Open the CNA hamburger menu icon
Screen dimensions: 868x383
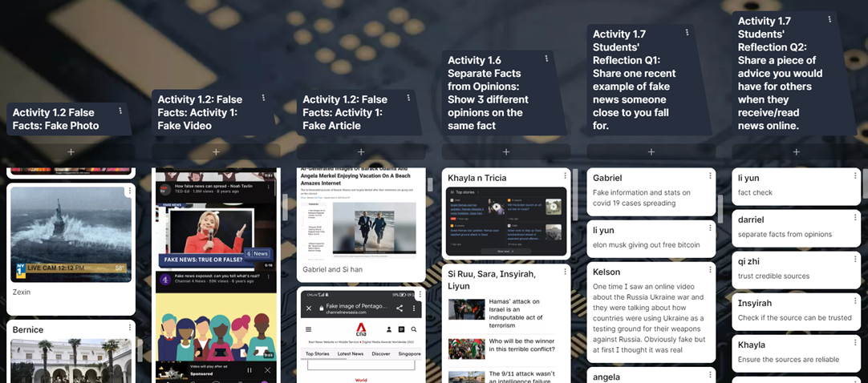(309, 329)
